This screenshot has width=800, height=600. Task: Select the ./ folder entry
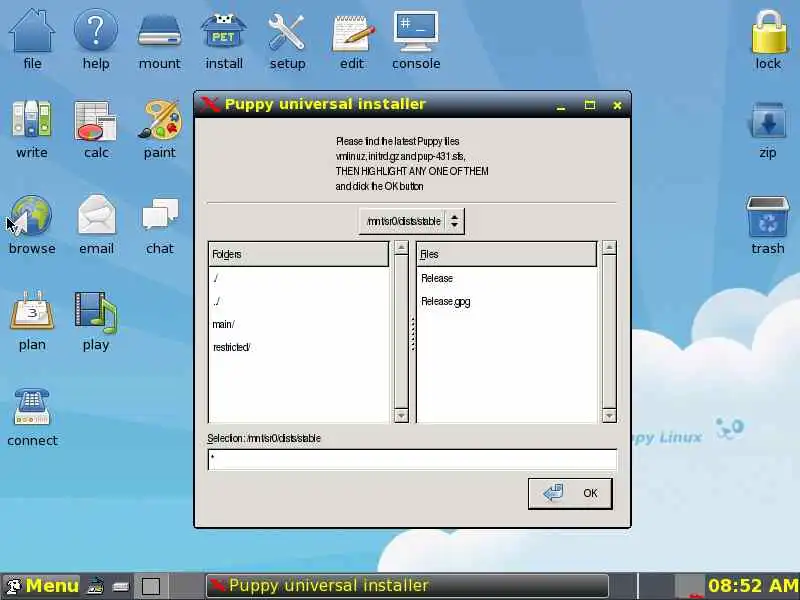click(298, 279)
